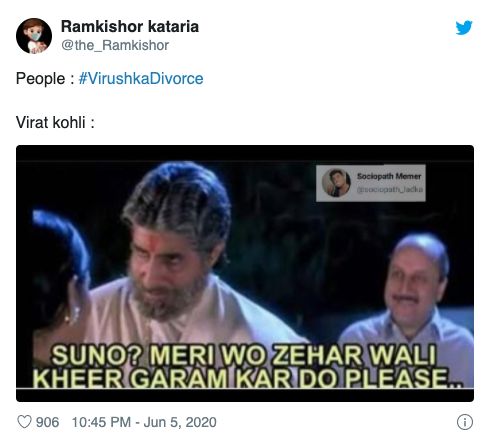Open the 10:45 PM - Jun 5, 2020 timestamp

[144, 422]
